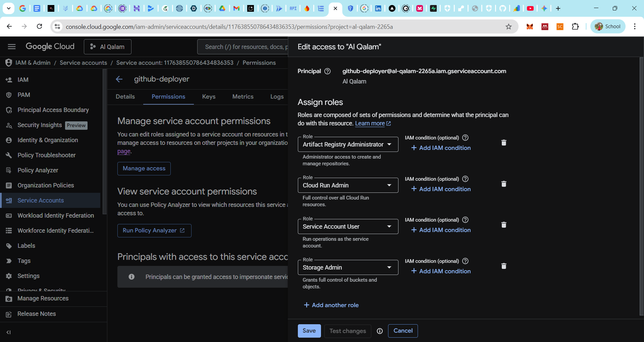Open the Learn more link about roles
The height and width of the screenshot is (342, 644).
[x=373, y=123]
